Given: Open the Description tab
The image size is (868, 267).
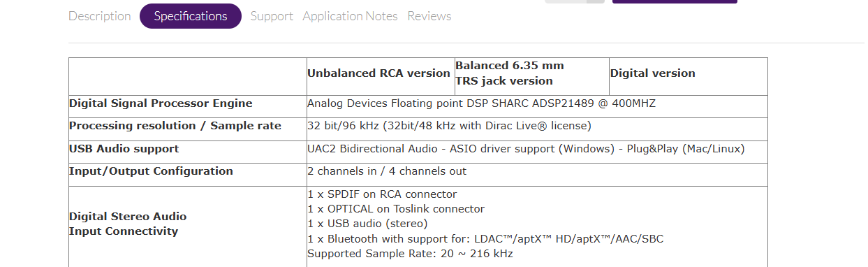Looking at the screenshot, I should click(99, 16).
